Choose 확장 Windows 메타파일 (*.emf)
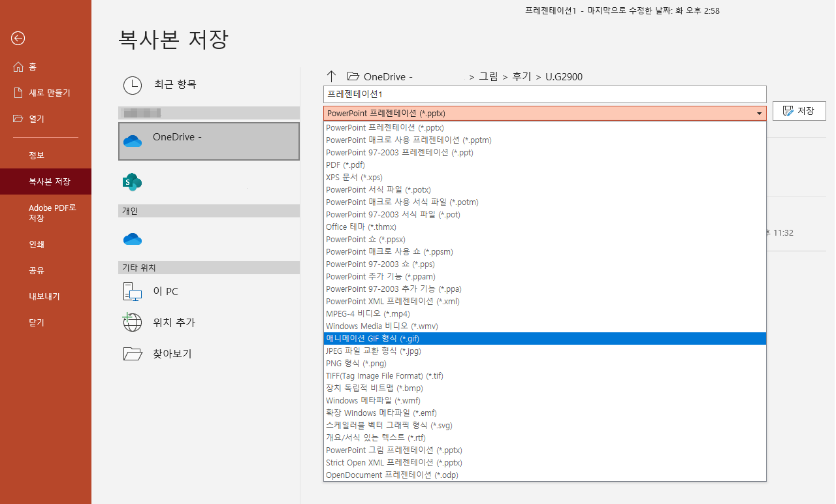The width and height of the screenshot is (836, 504). (545, 413)
